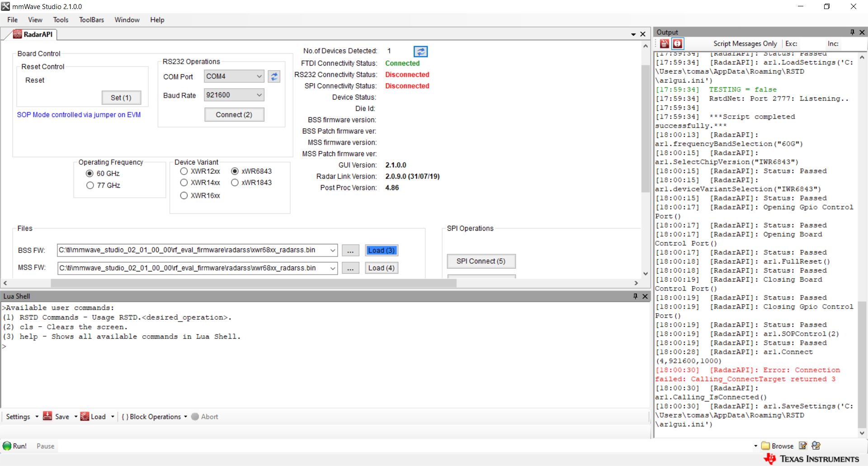Click the Output panel vertical scrollbar thumb
The image size is (868, 466).
862,364
